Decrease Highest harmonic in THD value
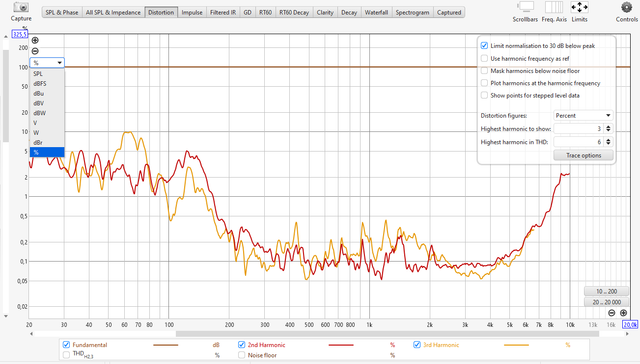The image size is (640, 364). (609, 144)
